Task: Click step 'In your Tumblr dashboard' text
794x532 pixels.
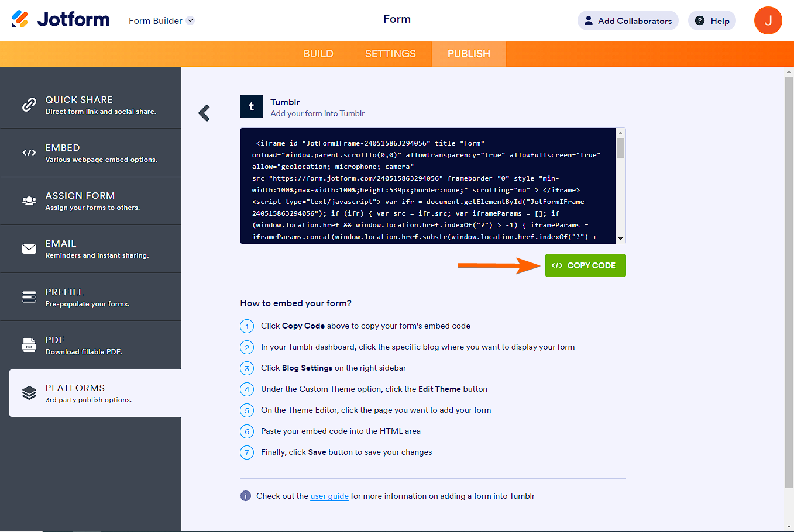Action: point(418,347)
